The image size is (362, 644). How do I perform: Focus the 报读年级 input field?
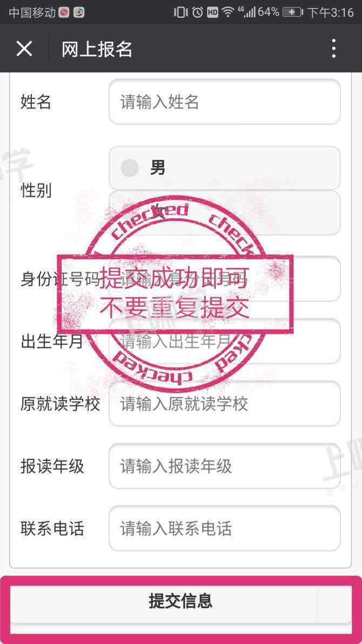click(x=224, y=466)
